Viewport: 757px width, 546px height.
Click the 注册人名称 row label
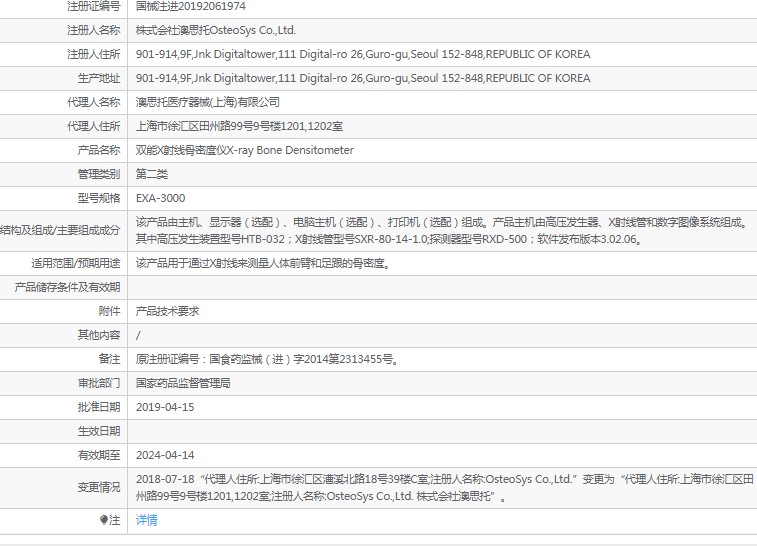point(93,30)
